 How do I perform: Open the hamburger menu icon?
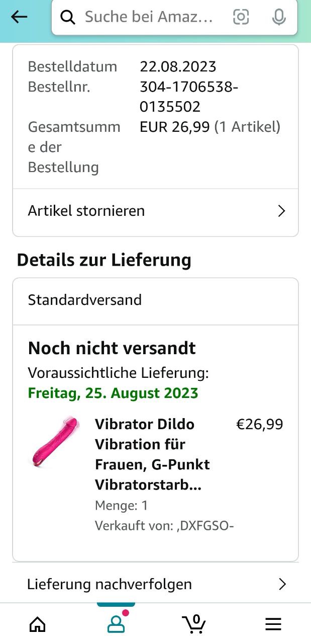pyautogui.click(x=273, y=624)
